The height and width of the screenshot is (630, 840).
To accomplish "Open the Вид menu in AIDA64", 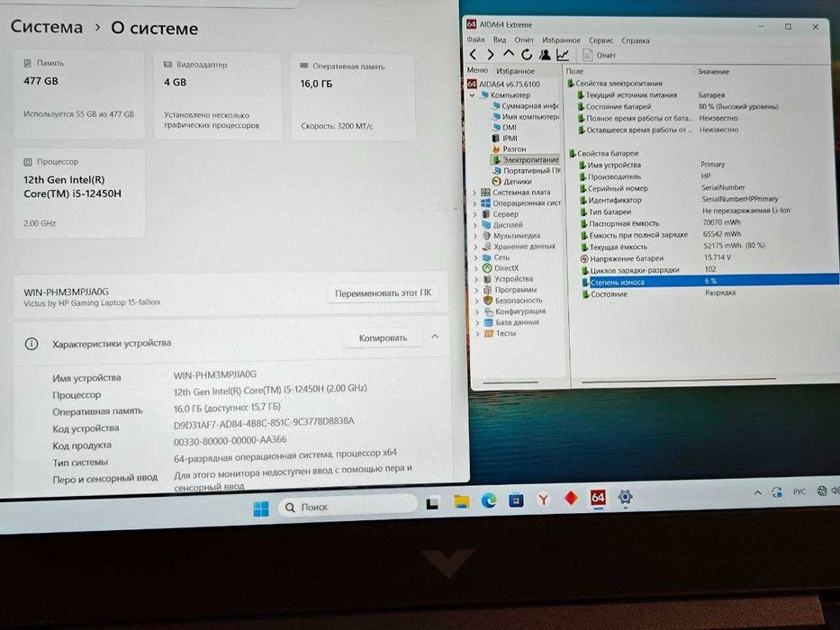I will coord(500,40).
